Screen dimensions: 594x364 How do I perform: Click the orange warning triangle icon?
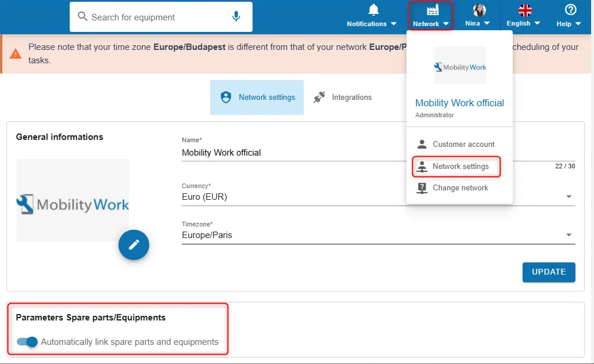(16, 54)
